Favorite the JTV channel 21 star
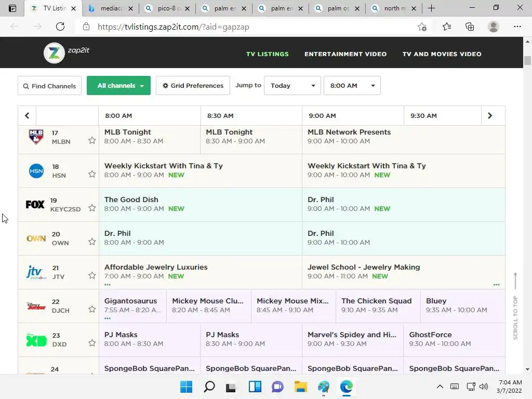Image resolution: width=532 pixels, height=399 pixels. coord(92,275)
